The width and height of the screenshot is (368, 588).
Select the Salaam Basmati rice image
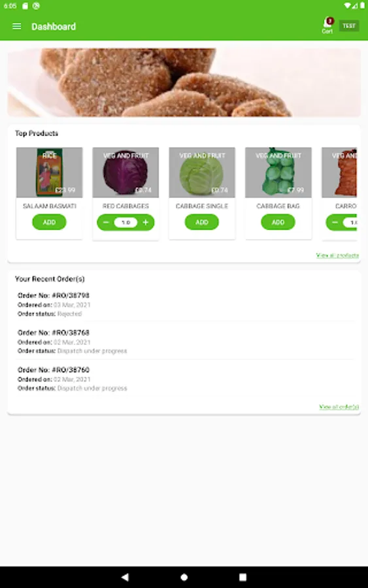49,172
